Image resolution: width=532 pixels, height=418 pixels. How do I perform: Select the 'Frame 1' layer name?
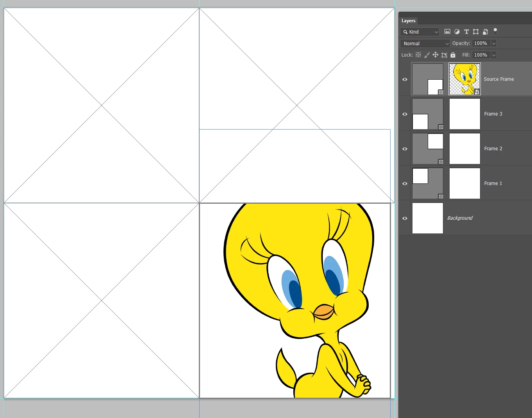point(493,183)
